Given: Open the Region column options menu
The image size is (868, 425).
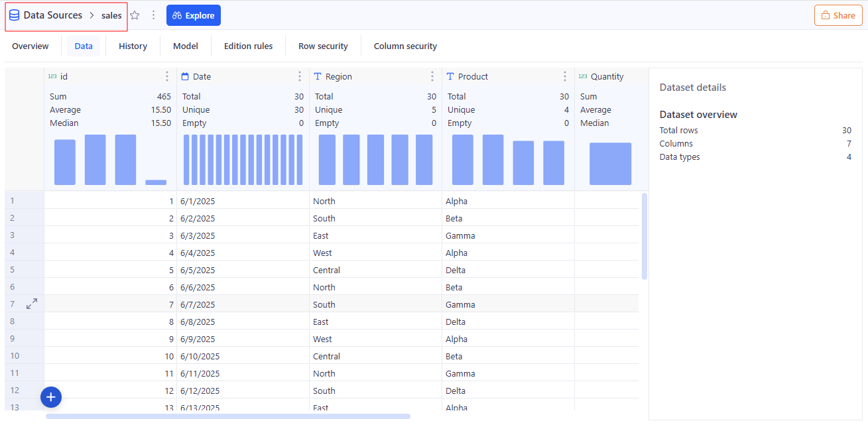Looking at the screenshot, I should pos(432,77).
